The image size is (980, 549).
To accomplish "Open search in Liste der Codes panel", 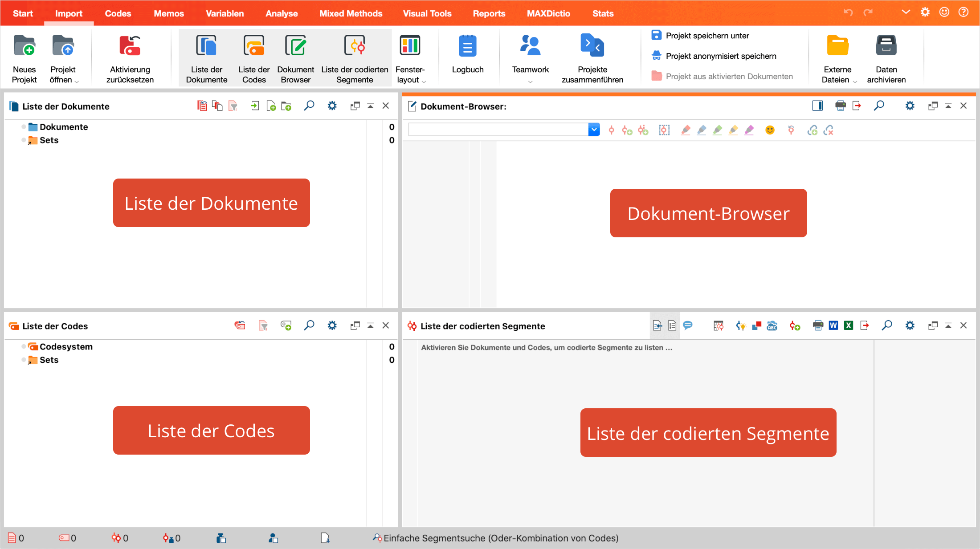I will point(309,325).
